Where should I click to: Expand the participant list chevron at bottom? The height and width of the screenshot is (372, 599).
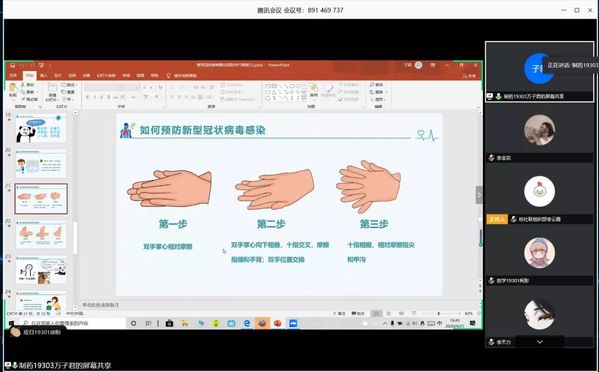click(539, 342)
